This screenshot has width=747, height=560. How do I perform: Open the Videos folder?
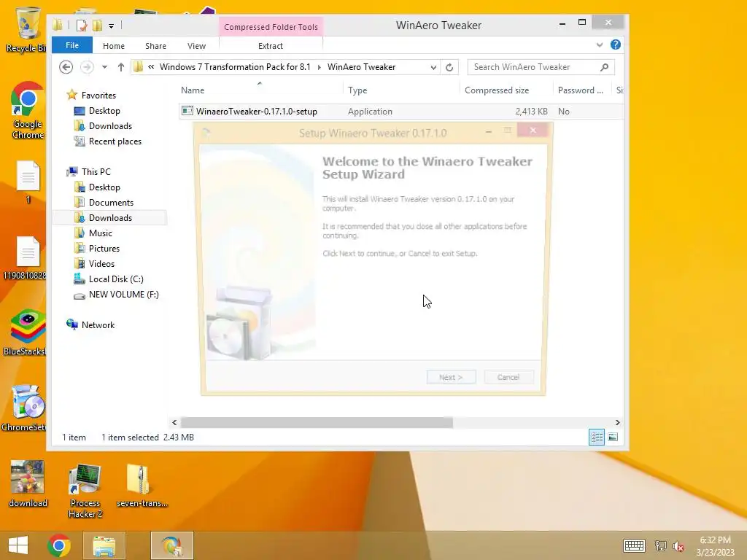(x=101, y=264)
